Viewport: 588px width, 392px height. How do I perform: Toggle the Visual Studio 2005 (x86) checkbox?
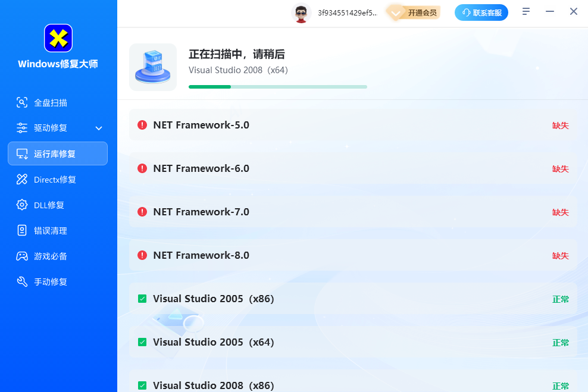click(x=142, y=299)
